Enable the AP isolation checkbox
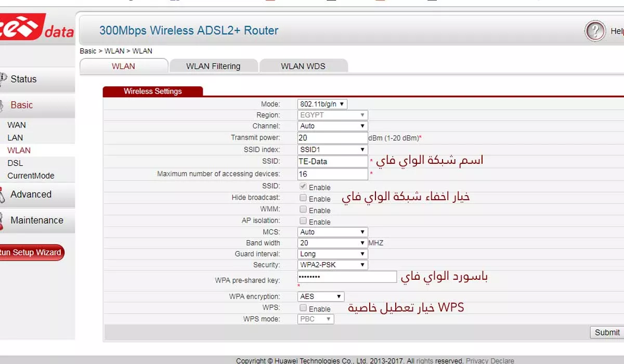This screenshot has width=624, height=364. pyautogui.click(x=303, y=220)
